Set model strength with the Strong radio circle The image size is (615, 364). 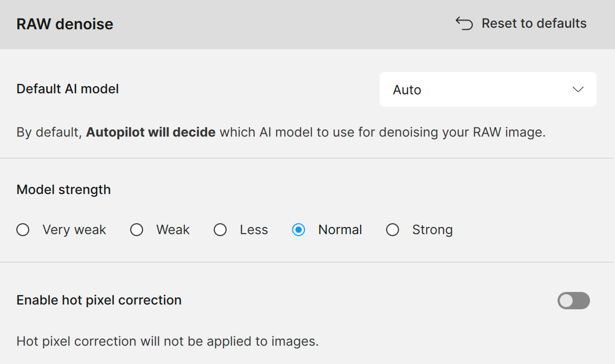[x=393, y=230]
